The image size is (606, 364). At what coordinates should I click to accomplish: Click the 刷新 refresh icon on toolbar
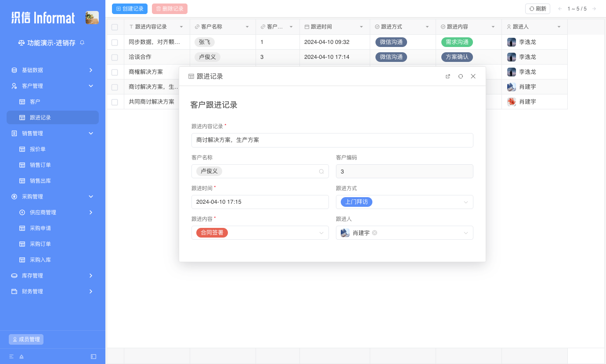point(537,8)
